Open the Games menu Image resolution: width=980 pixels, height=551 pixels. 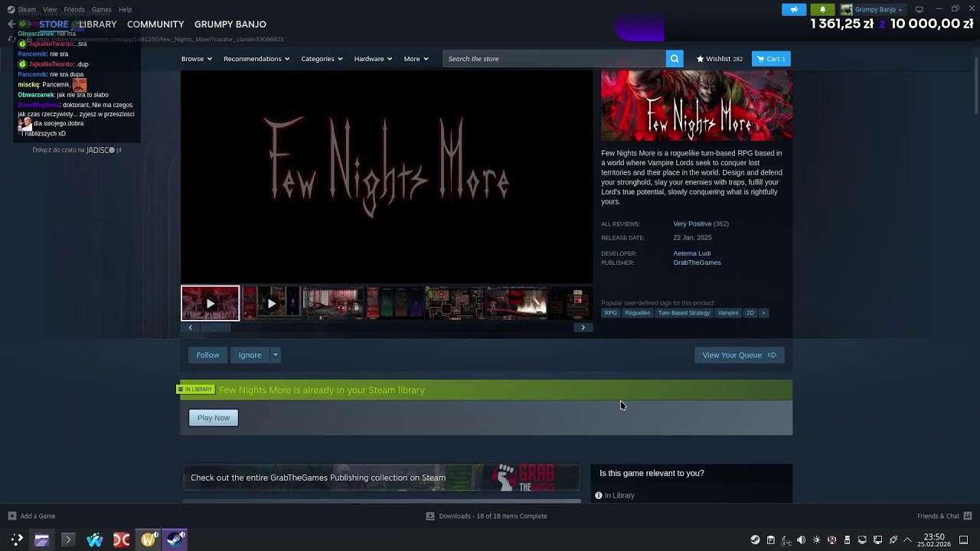(101, 9)
